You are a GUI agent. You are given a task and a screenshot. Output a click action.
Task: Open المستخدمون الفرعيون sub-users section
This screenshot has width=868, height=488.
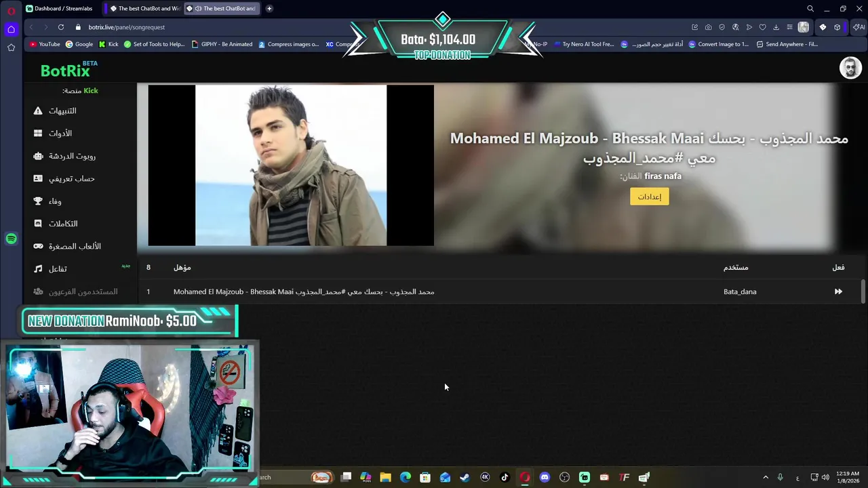[x=75, y=291]
